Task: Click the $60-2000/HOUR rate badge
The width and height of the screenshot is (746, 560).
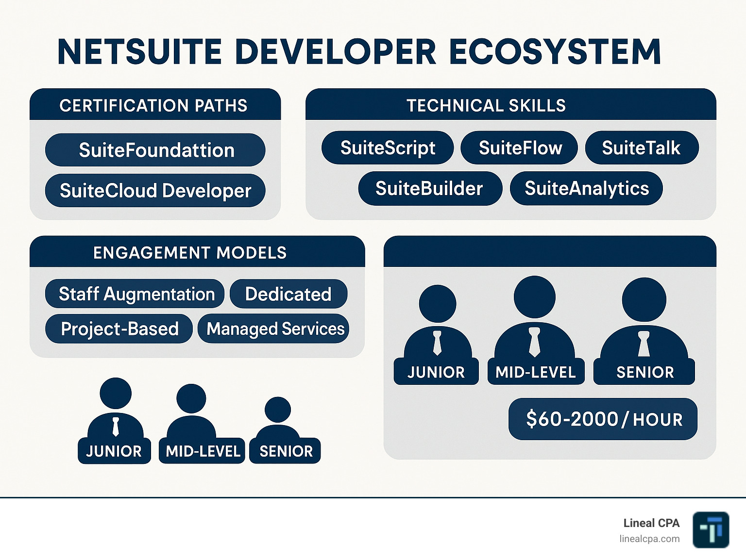Action: (603, 419)
